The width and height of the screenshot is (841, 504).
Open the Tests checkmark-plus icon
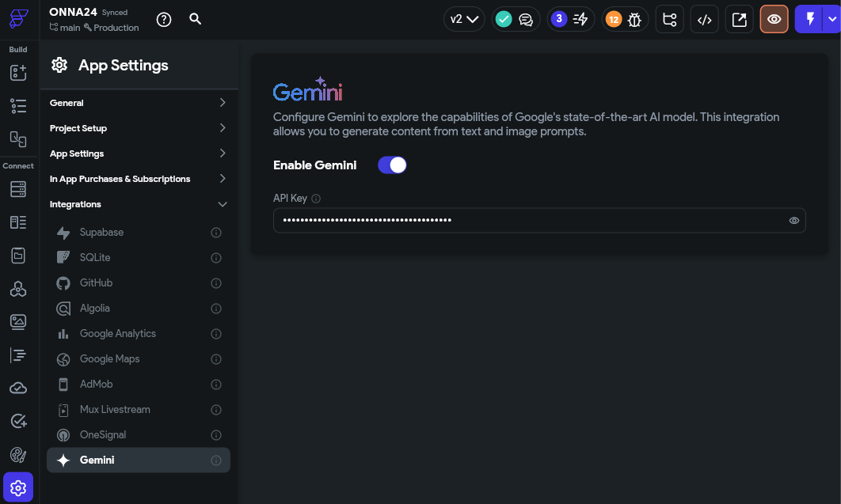click(x=18, y=422)
